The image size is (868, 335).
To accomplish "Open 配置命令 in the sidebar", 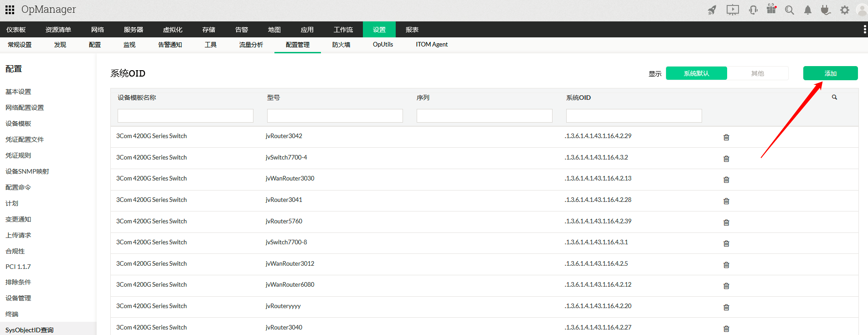I will (18, 187).
